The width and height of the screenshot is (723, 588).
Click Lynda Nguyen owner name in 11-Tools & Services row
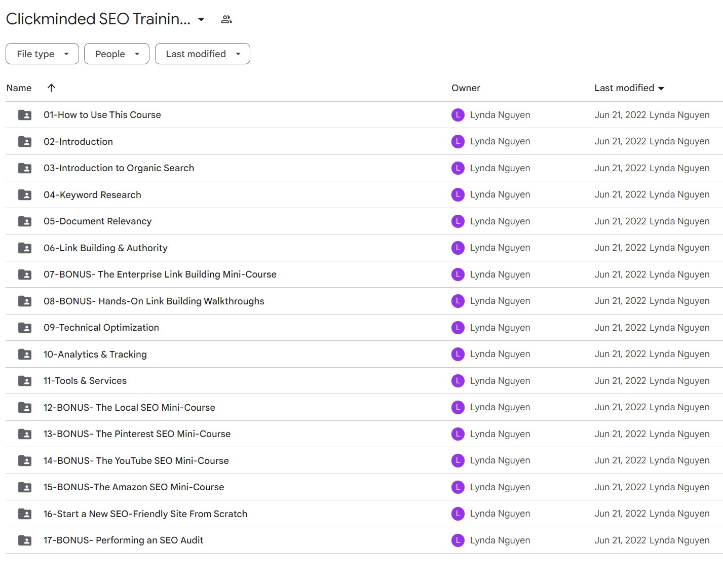click(x=500, y=381)
